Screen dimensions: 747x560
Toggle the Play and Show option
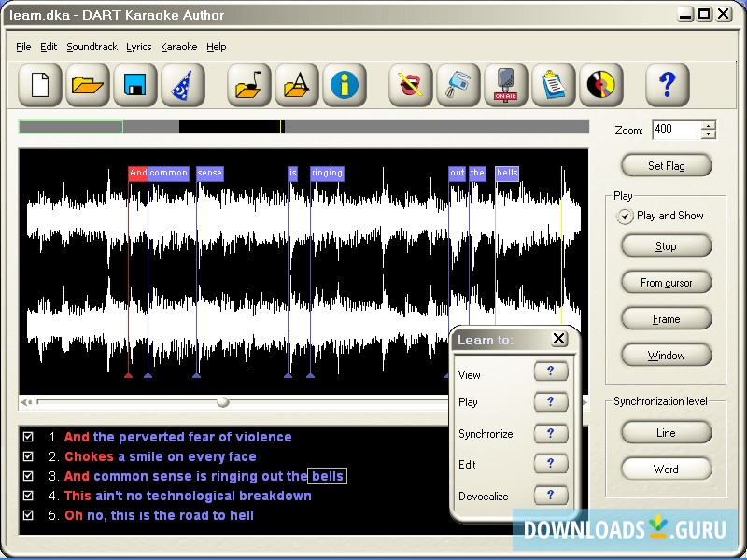pos(626,216)
